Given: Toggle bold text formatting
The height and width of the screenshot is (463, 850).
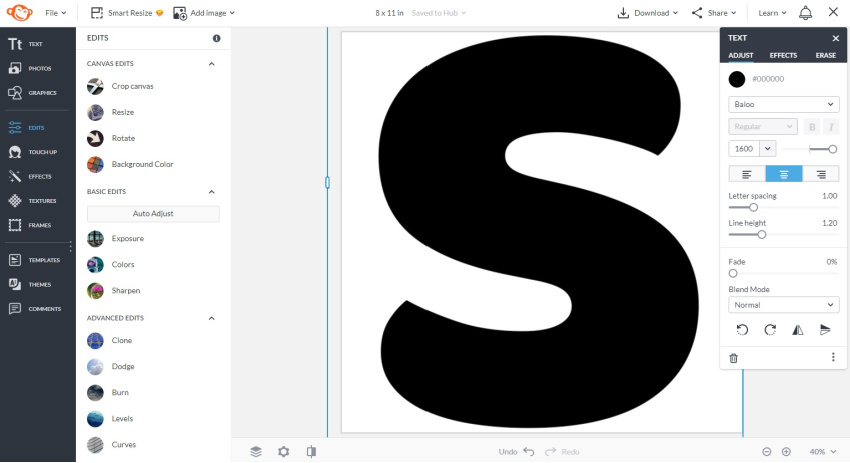Looking at the screenshot, I should [812, 127].
